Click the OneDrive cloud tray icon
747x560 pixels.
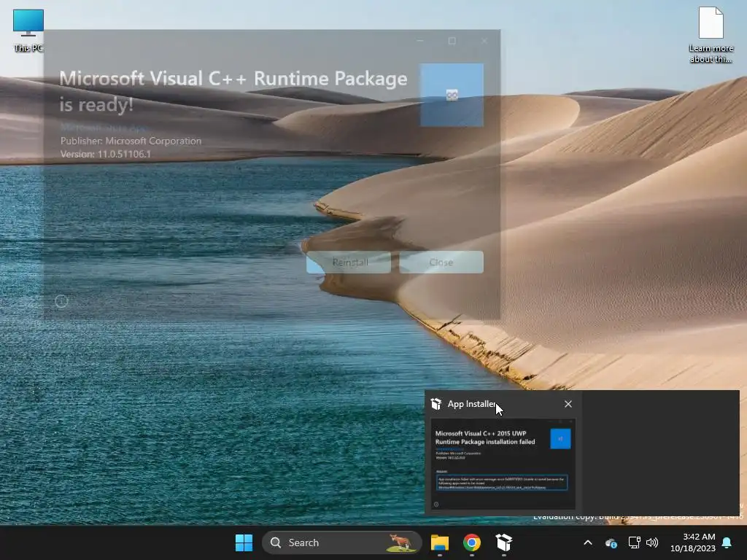[x=611, y=542]
